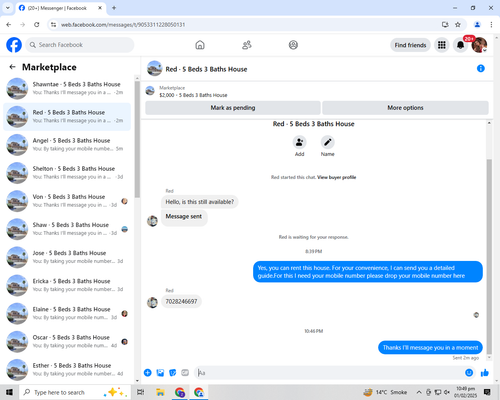Screen dimensions: 500x400
Task: Go to the Facebook Home icon
Action: pos(200,45)
